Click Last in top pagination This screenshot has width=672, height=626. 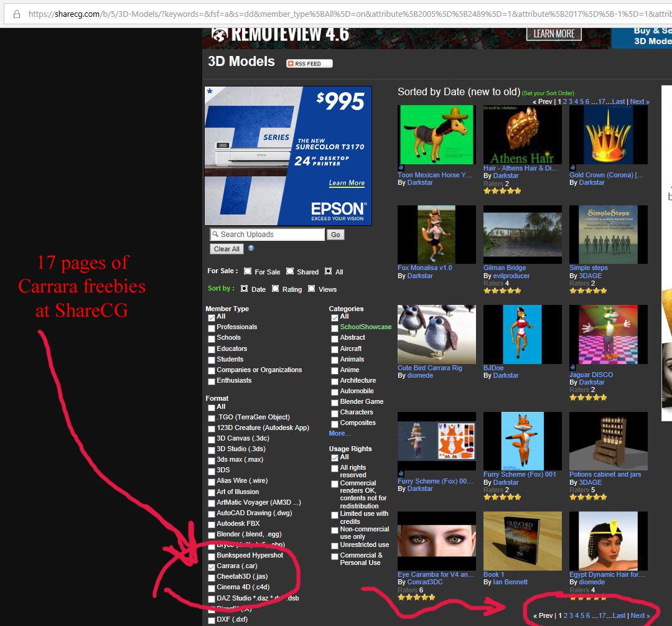tap(618, 101)
